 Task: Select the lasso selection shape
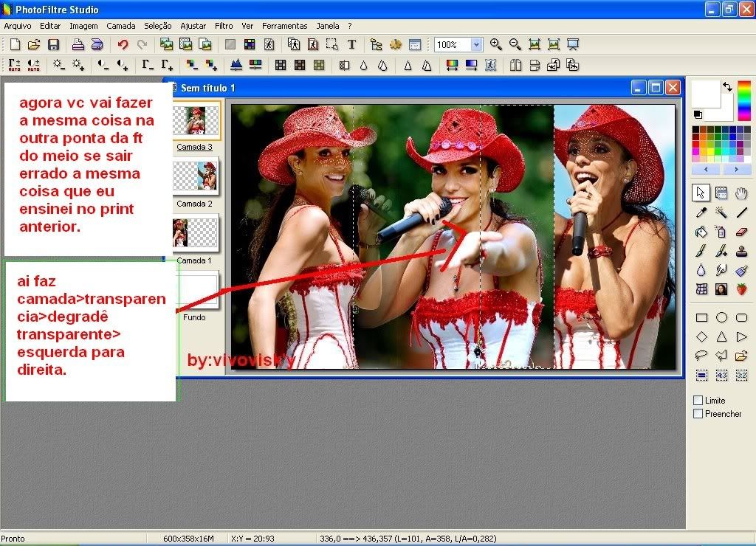(701, 356)
